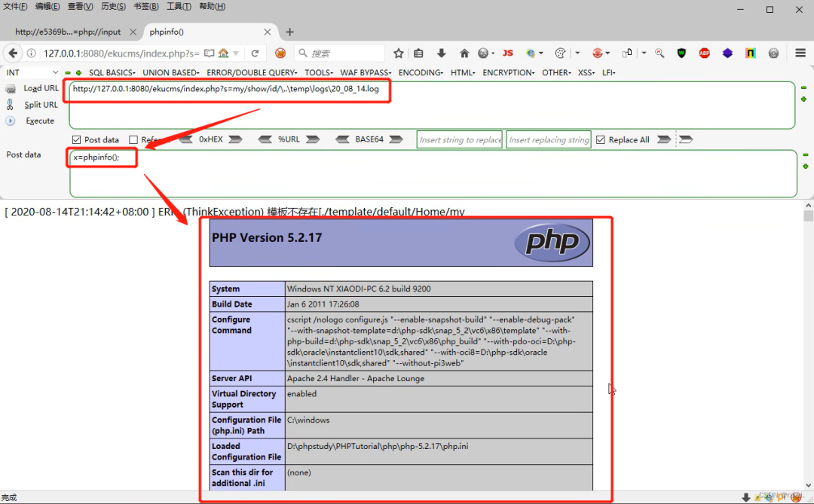Click the 搜索 search box
The width and height of the screenshot is (814, 504).
(339, 53)
